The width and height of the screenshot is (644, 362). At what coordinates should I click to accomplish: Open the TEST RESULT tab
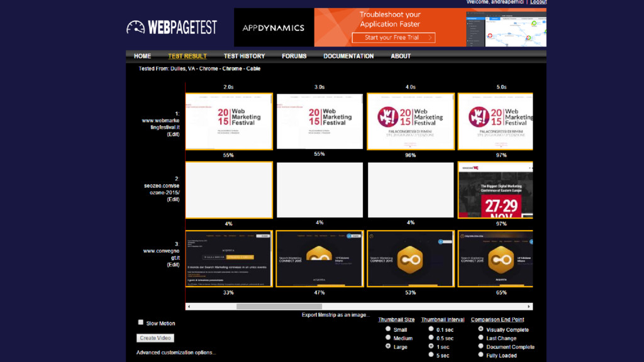tap(187, 56)
